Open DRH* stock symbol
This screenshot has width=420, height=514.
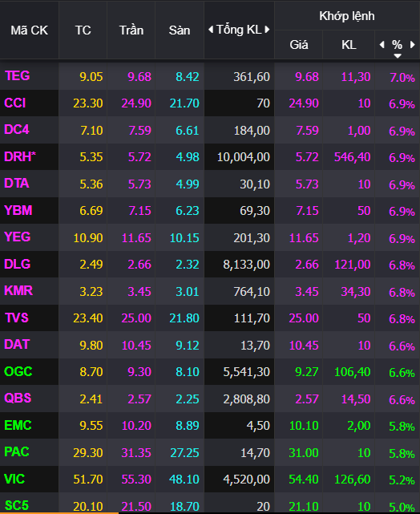tap(20, 156)
